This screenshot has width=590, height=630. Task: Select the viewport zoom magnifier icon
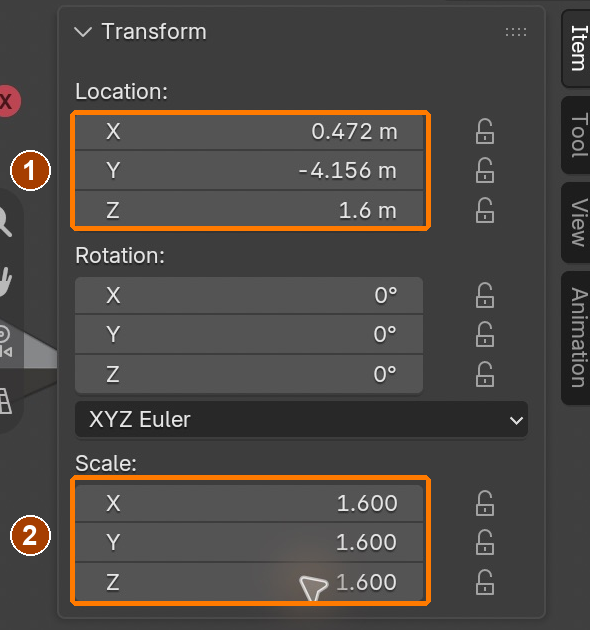5,222
